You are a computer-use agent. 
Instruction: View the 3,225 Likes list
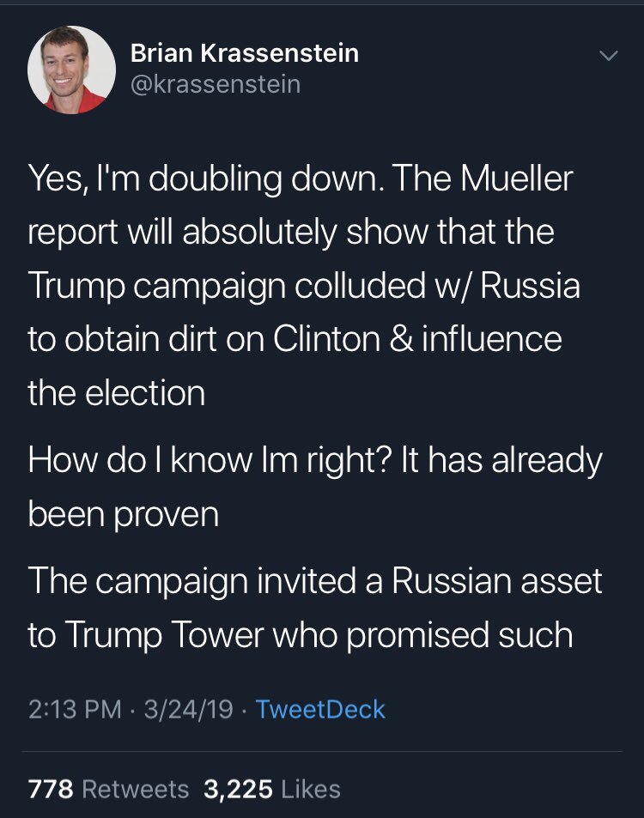coord(271,789)
